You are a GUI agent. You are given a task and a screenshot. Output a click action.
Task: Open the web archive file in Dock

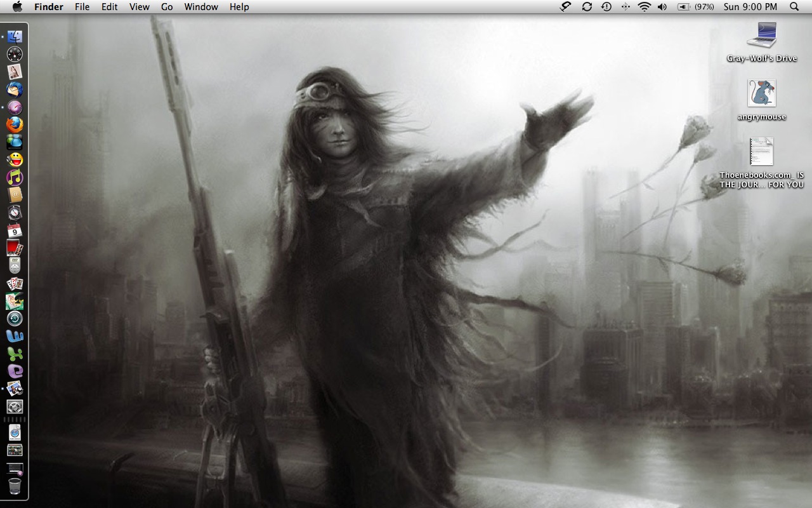[x=15, y=433]
